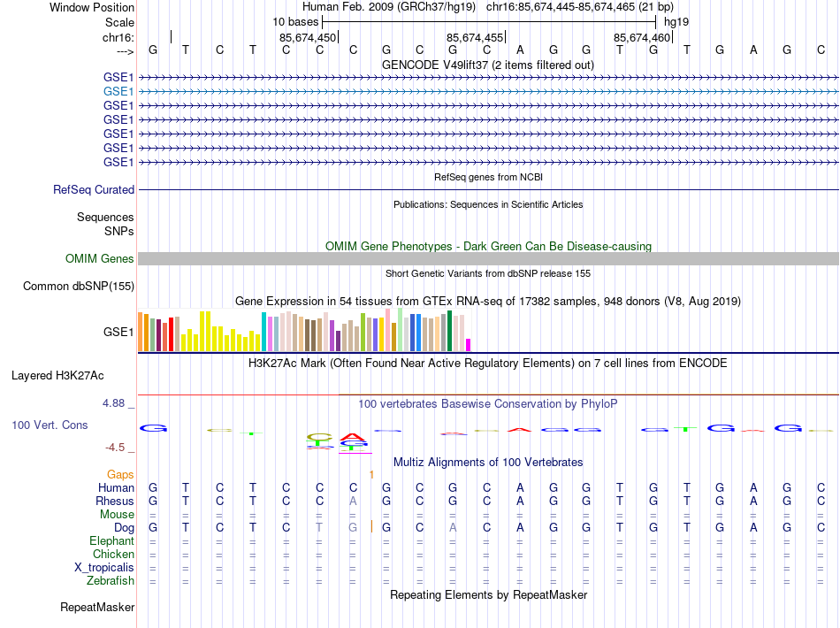The width and height of the screenshot is (840, 628).
Task: Click the orange Gaps label
Action: (x=121, y=474)
